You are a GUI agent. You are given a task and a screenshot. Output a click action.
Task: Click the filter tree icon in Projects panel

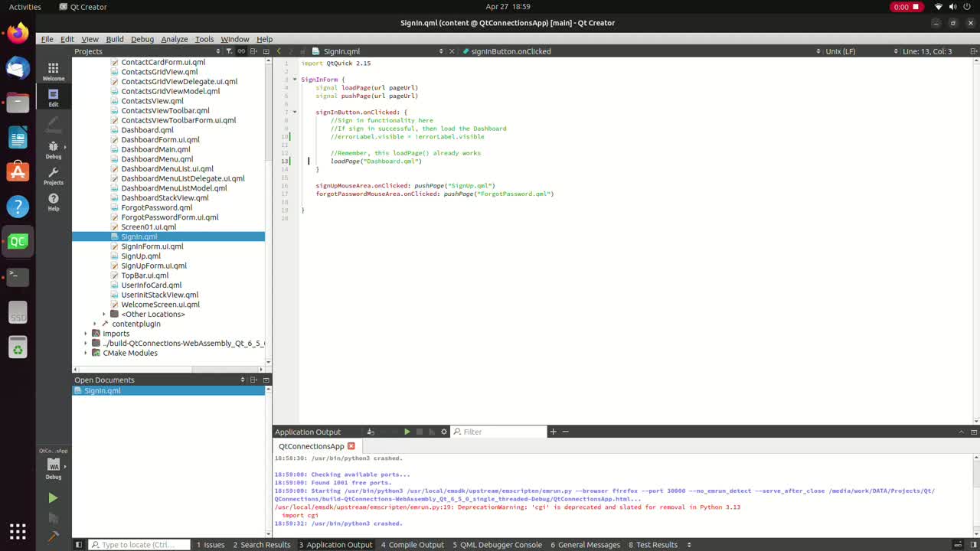pyautogui.click(x=229, y=51)
